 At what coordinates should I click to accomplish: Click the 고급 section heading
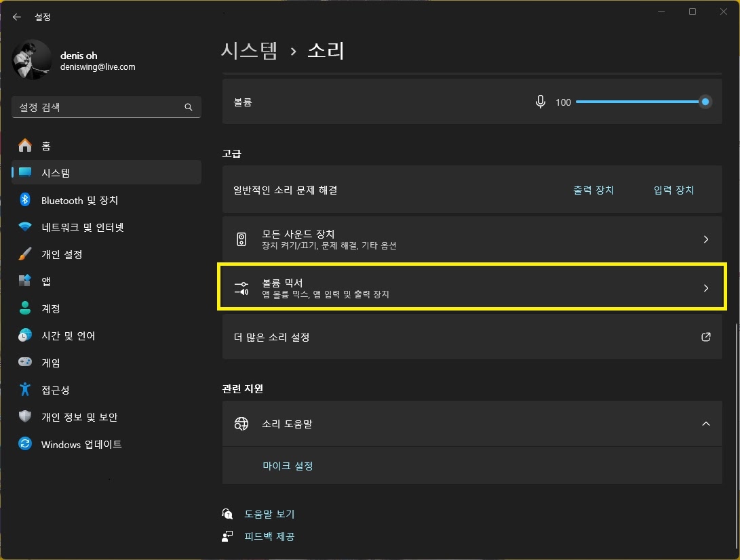pos(232,153)
